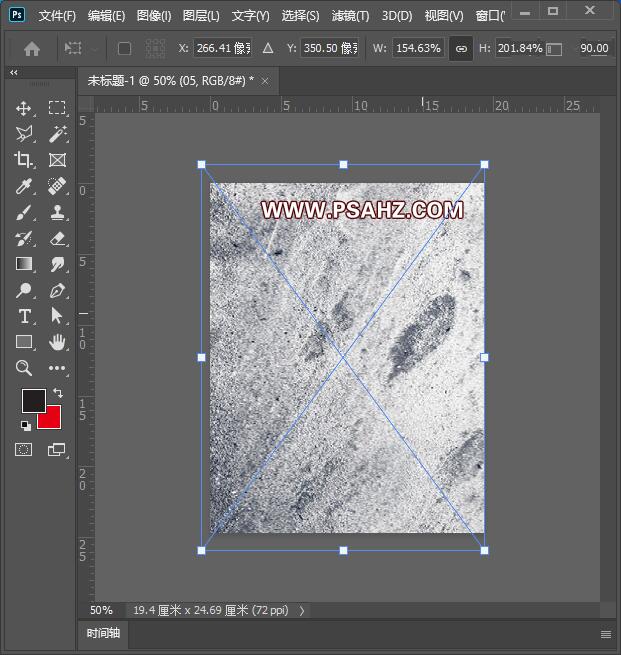Select the 未标题-1 document tab
Viewport: 621px width, 655px height.
coord(170,81)
